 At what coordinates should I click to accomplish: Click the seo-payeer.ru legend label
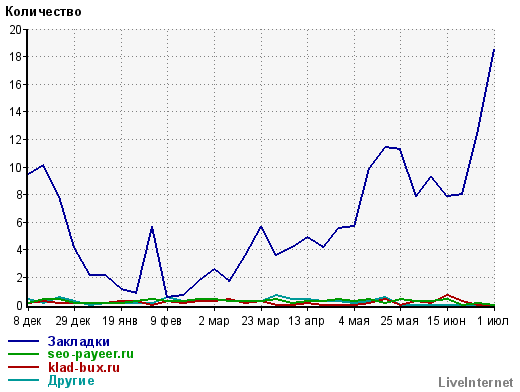click(x=90, y=354)
